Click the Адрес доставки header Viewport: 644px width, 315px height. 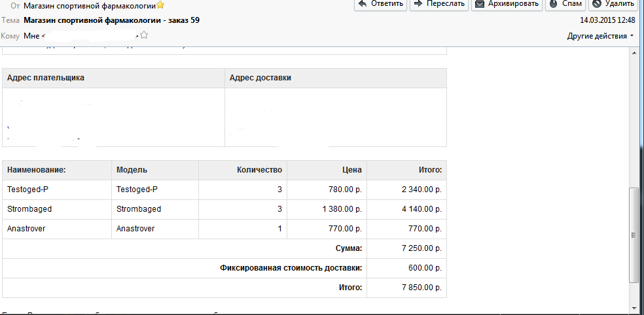[x=260, y=78]
